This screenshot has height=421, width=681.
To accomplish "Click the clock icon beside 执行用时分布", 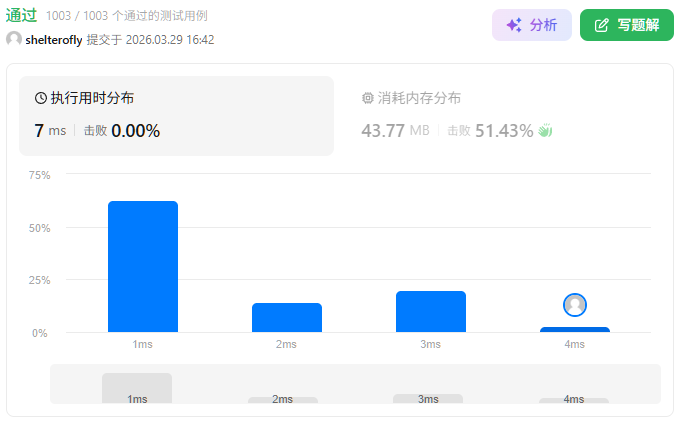I will pyautogui.click(x=41, y=98).
